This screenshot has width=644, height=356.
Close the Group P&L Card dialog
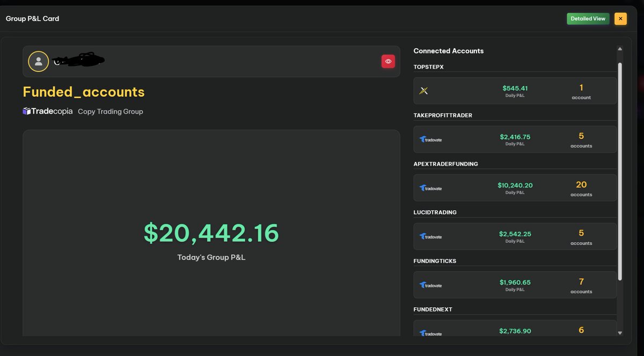click(620, 19)
